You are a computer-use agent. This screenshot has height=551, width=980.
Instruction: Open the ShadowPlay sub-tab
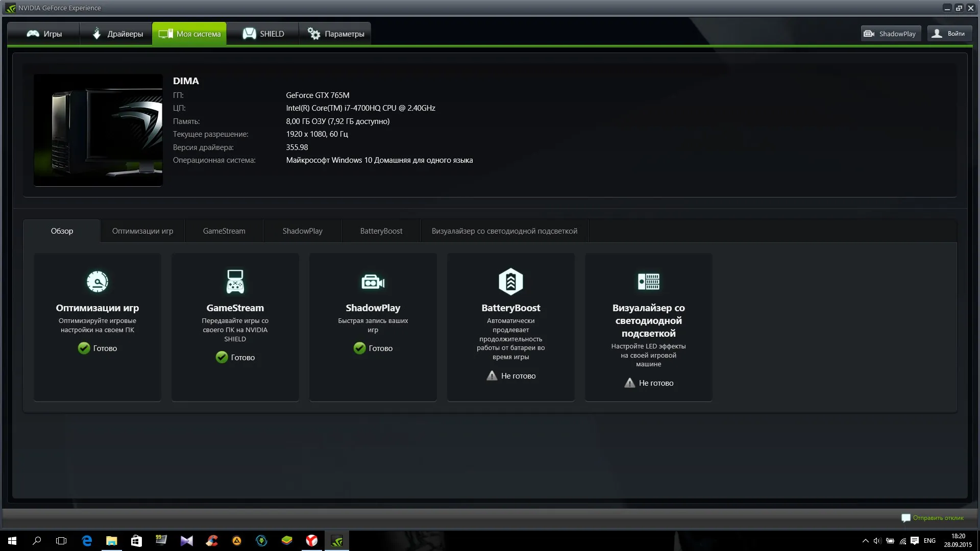(x=303, y=231)
